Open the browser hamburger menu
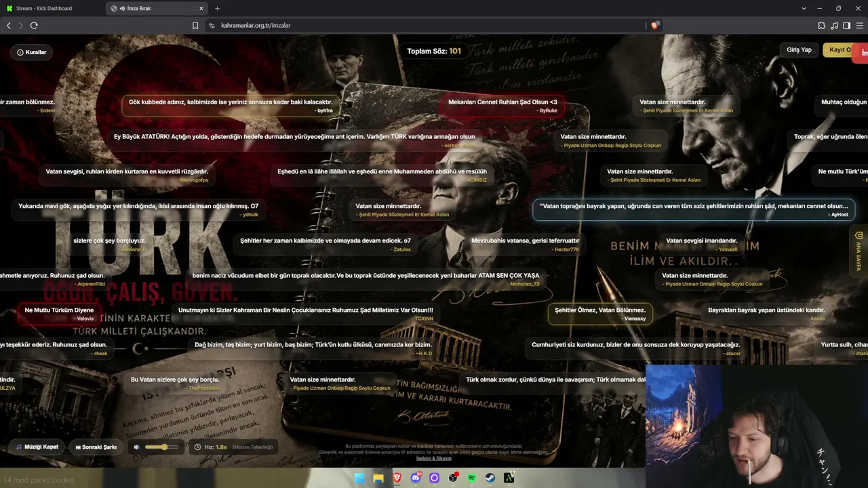The image size is (868, 488). coord(859,25)
